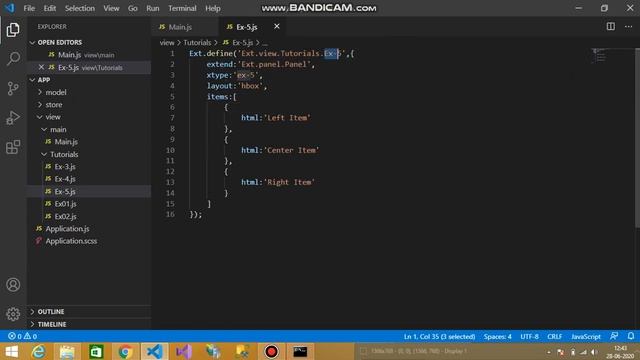Launch Internet Explorer from the taskbar
Viewport: 640px width, 360px height.
[x=38, y=351]
